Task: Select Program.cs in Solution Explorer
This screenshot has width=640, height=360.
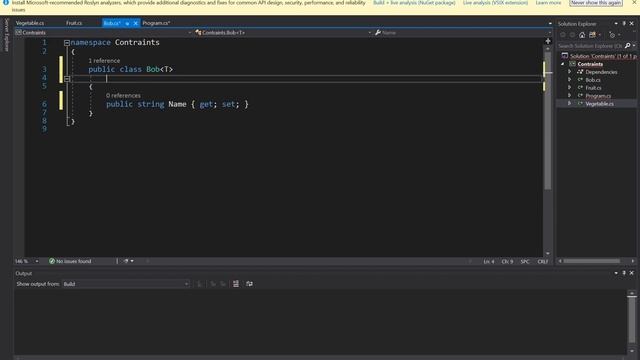Action: tap(598, 96)
